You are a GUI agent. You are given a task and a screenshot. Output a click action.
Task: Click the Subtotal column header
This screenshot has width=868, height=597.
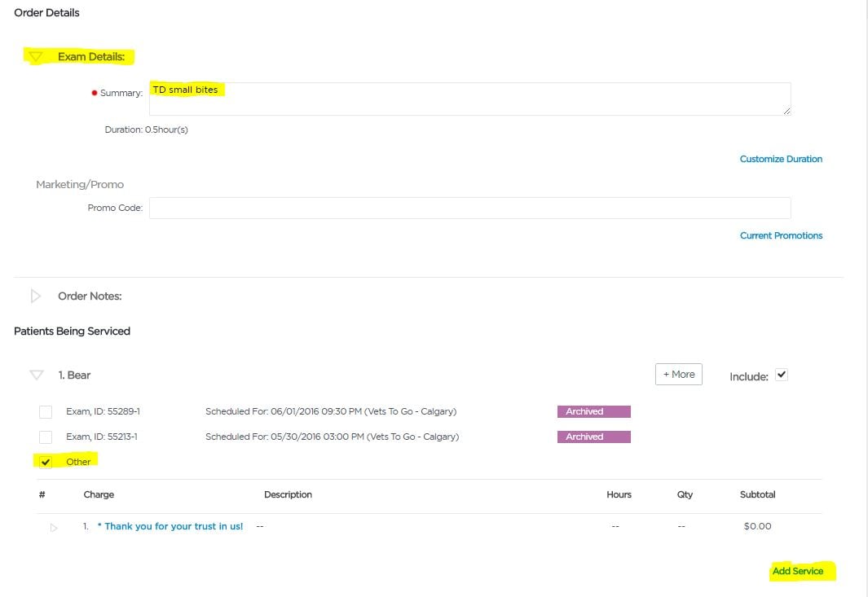[757, 494]
